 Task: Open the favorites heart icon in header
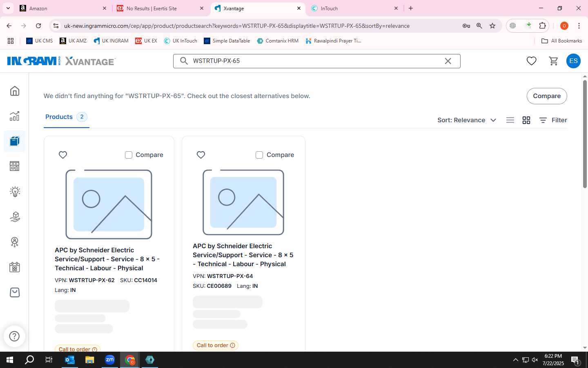coord(531,61)
